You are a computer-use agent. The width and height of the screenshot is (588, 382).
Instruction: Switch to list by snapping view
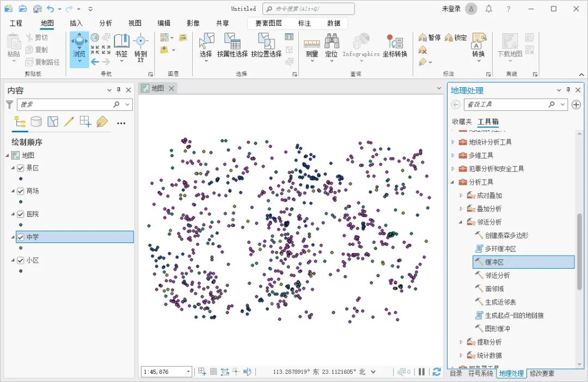[85, 122]
